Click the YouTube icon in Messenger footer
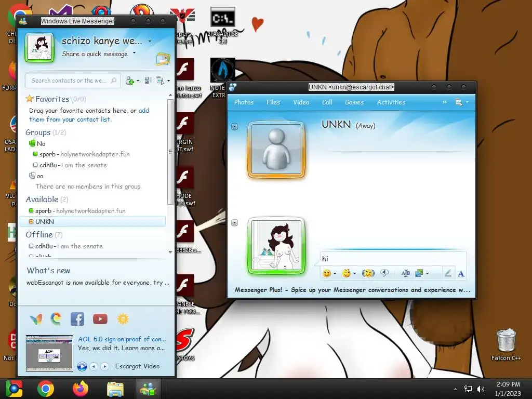The width and height of the screenshot is (532, 399). pyautogui.click(x=100, y=320)
